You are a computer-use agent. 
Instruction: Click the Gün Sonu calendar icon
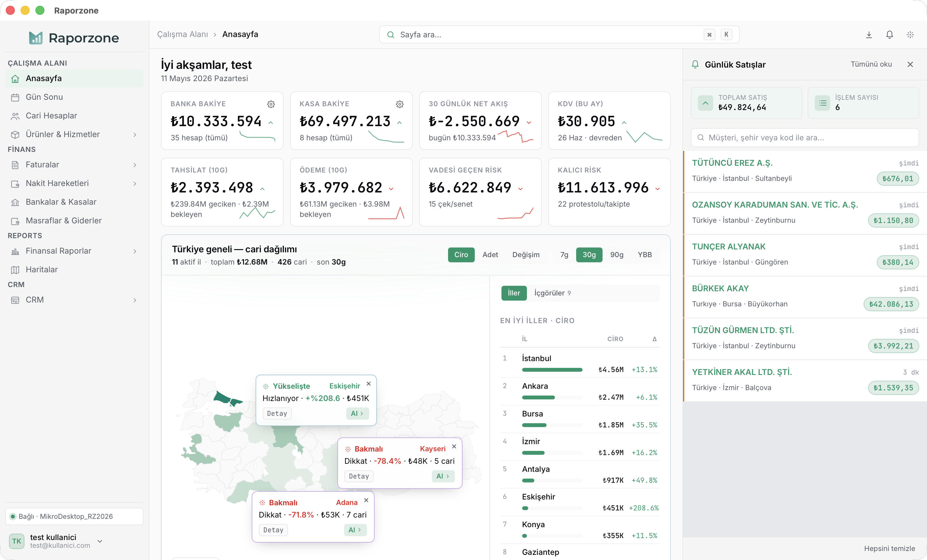(15, 98)
